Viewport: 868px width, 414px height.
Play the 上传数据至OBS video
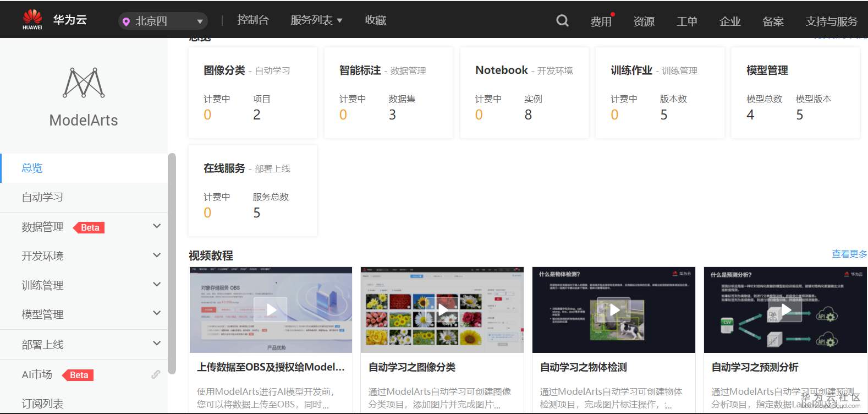coord(270,310)
